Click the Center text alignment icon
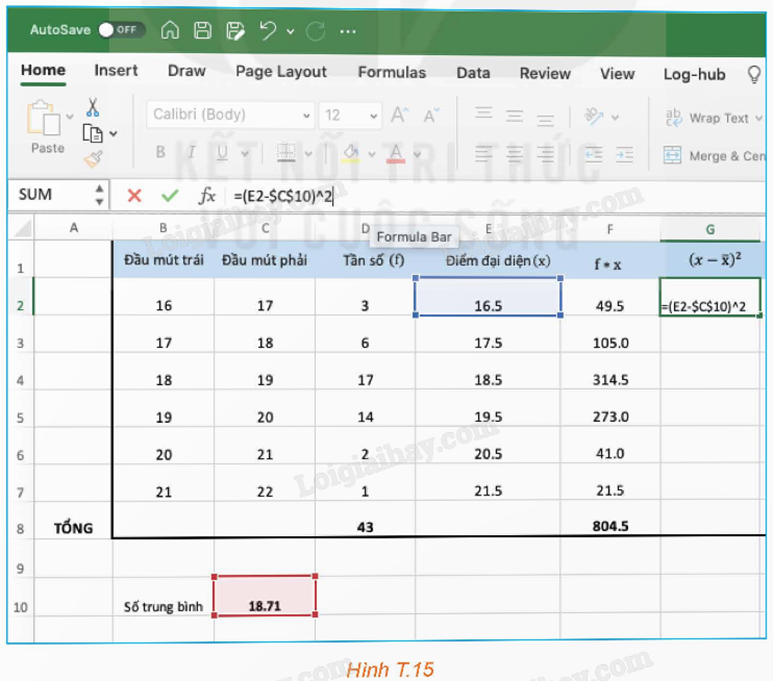 (514, 154)
